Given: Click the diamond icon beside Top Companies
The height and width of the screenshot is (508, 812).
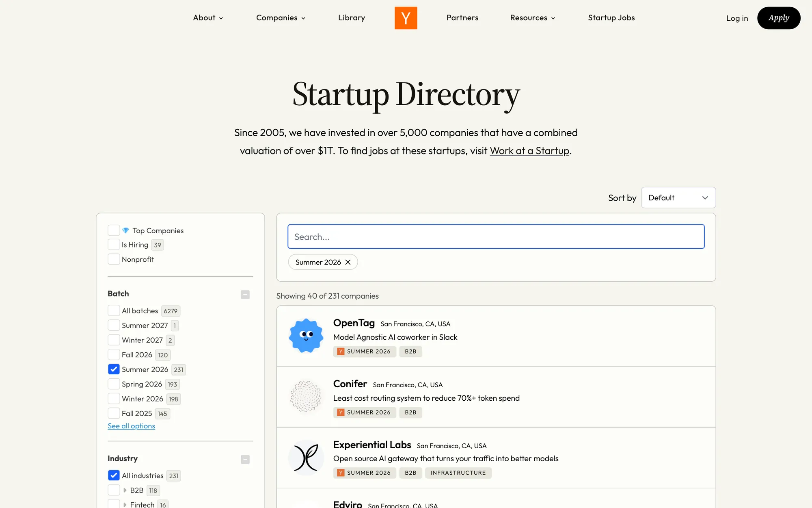Looking at the screenshot, I should pos(126,230).
